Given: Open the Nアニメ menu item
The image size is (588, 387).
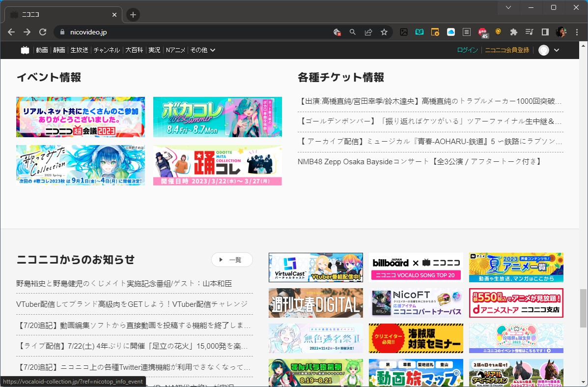Looking at the screenshot, I should (x=175, y=50).
